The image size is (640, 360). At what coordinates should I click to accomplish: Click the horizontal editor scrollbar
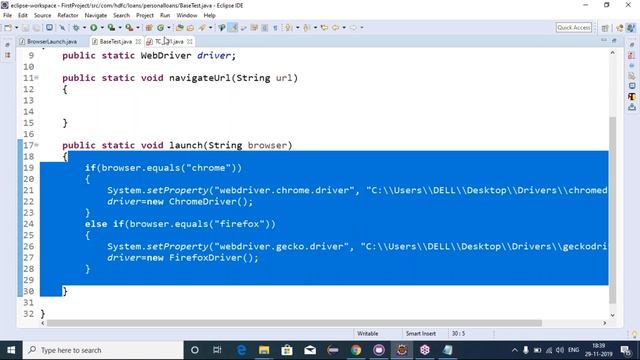[294, 323]
